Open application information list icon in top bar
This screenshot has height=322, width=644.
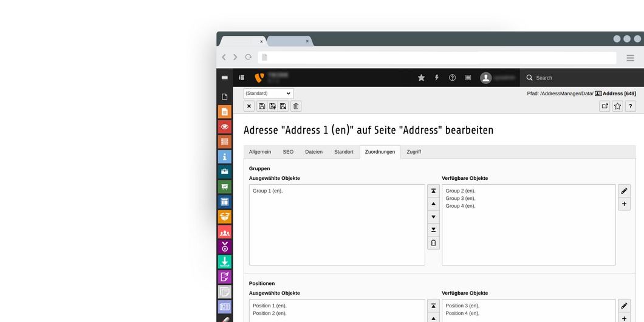[468, 78]
